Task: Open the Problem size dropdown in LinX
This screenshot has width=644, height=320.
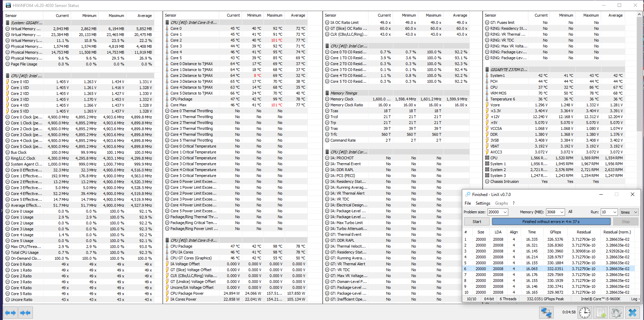Action: coord(505,212)
